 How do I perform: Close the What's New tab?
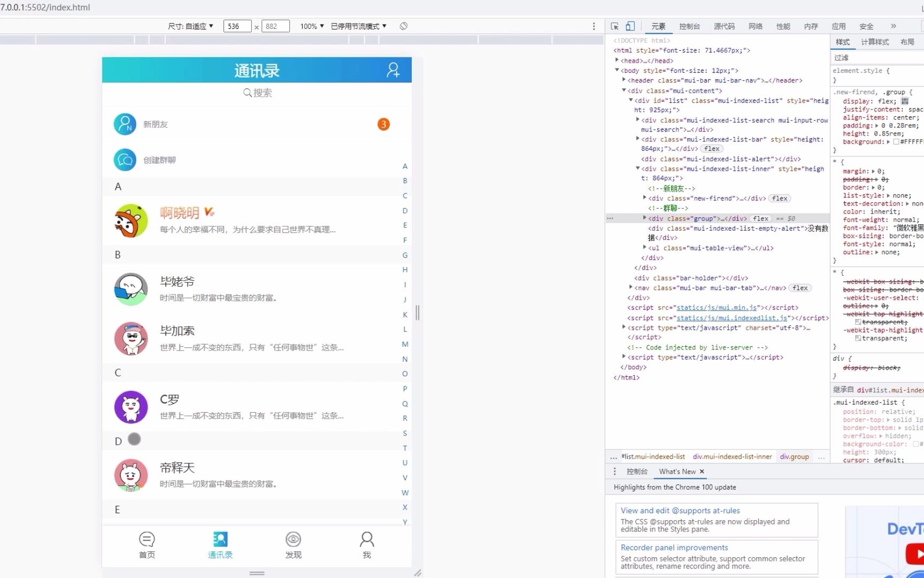click(x=702, y=471)
